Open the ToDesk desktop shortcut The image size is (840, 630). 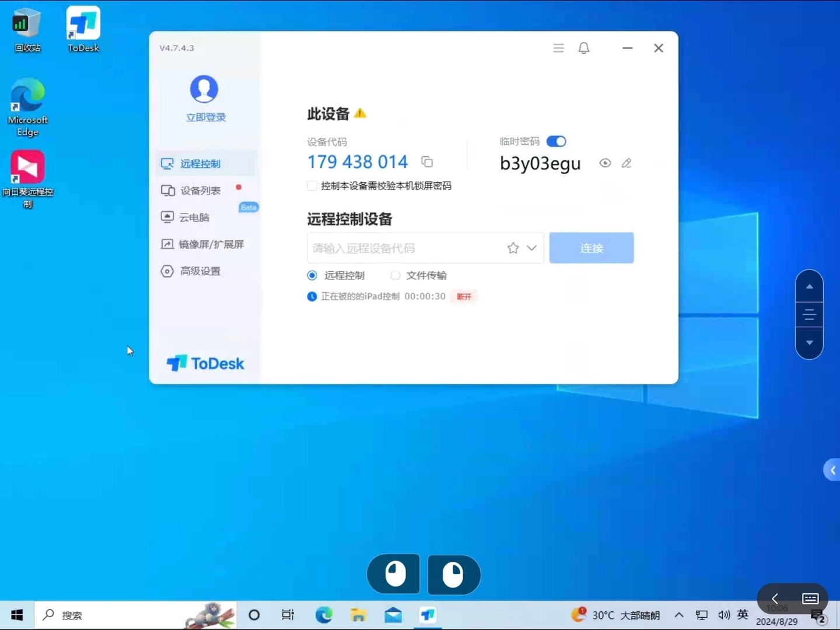[83, 30]
